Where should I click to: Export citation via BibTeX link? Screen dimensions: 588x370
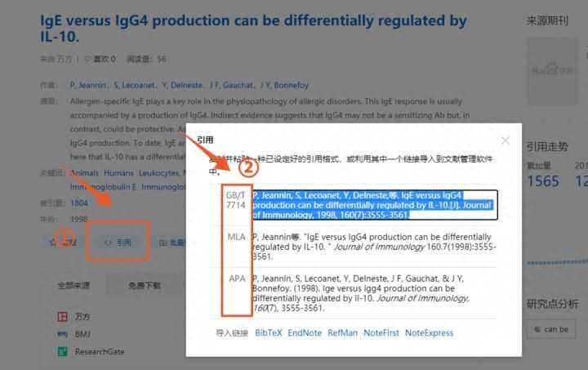[269, 333]
